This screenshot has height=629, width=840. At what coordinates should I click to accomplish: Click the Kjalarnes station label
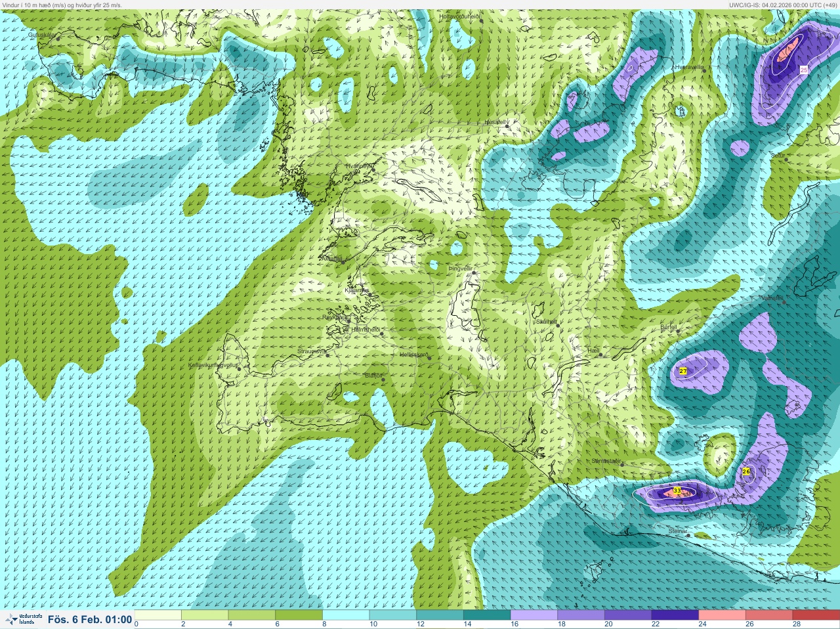coord(357,290)
